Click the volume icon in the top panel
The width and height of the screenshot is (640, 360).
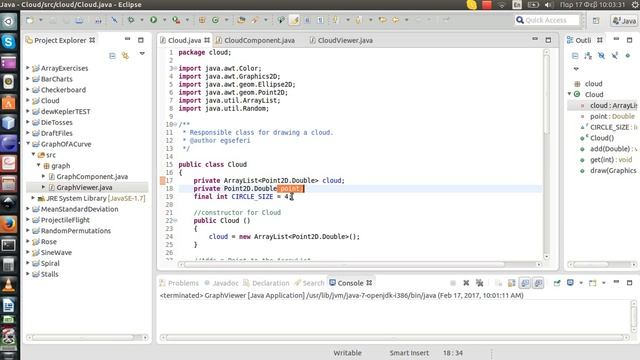(548, 4)
